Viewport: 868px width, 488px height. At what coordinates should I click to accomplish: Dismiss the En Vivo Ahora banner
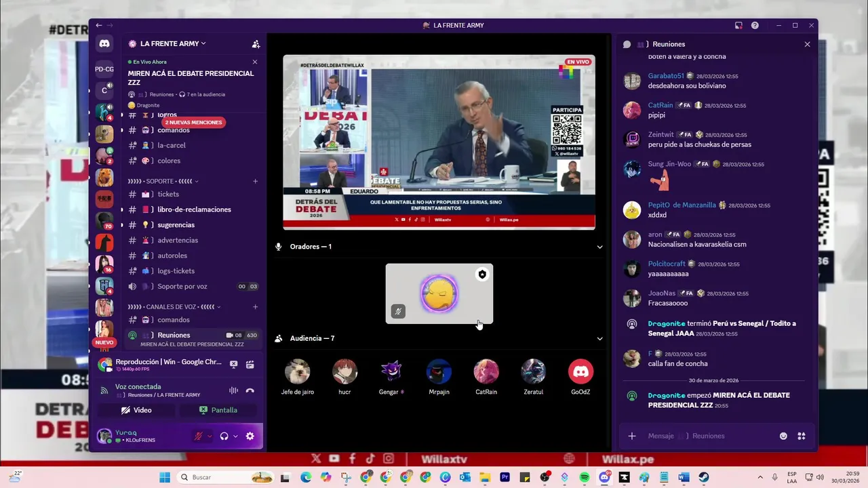coord(255,62)
